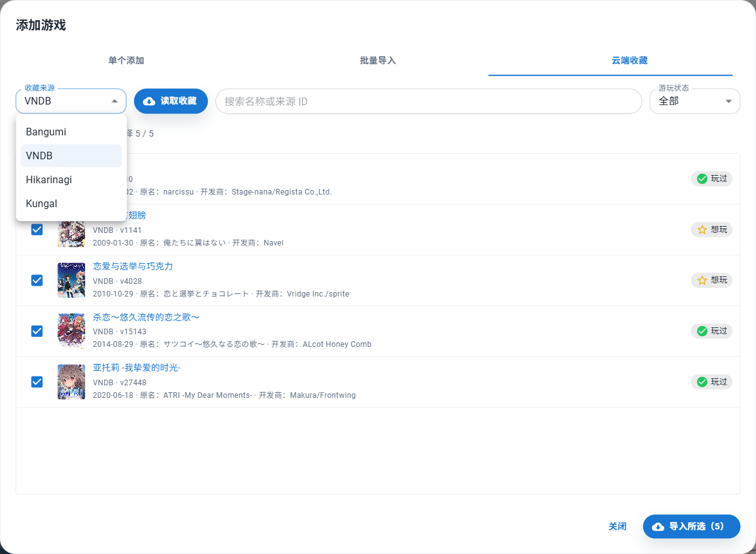This screenshot has height=554, width=756.
Task: Click the 2014-08-29 ALcot Honey Comb details line
Action: [232, 344]
